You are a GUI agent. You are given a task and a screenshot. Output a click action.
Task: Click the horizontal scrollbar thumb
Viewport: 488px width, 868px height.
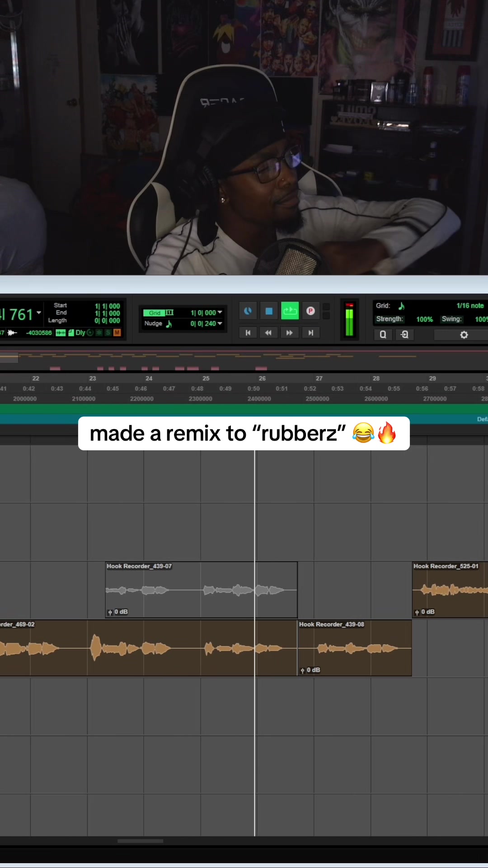(140, 841)
